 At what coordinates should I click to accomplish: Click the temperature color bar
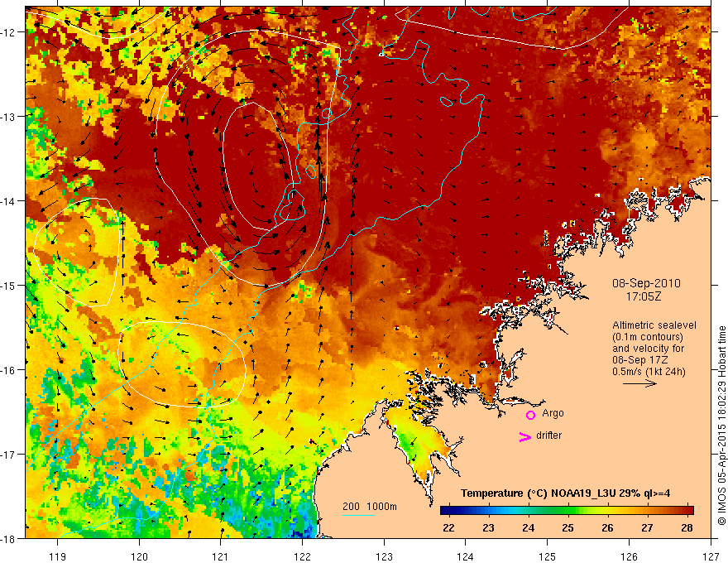tap(567, 511)
